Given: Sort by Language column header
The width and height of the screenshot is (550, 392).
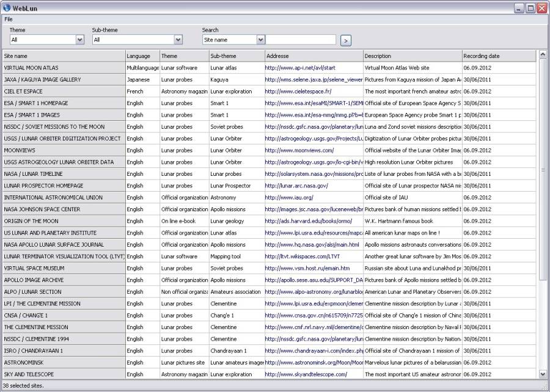Looking at the screenshot, I should [x=142, y=56].
